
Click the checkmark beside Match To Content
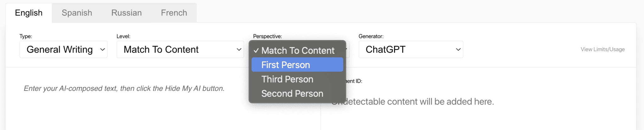(x=256, y=51)
